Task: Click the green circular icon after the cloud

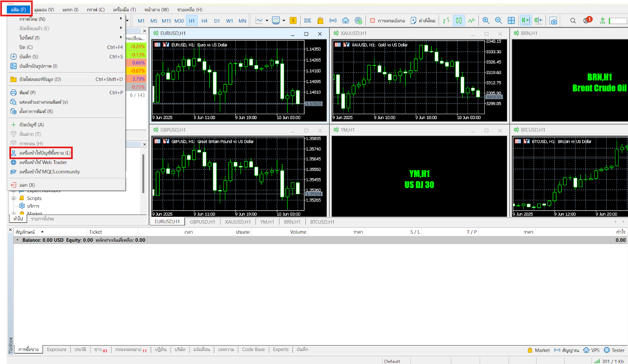Action: coord(358,21)
